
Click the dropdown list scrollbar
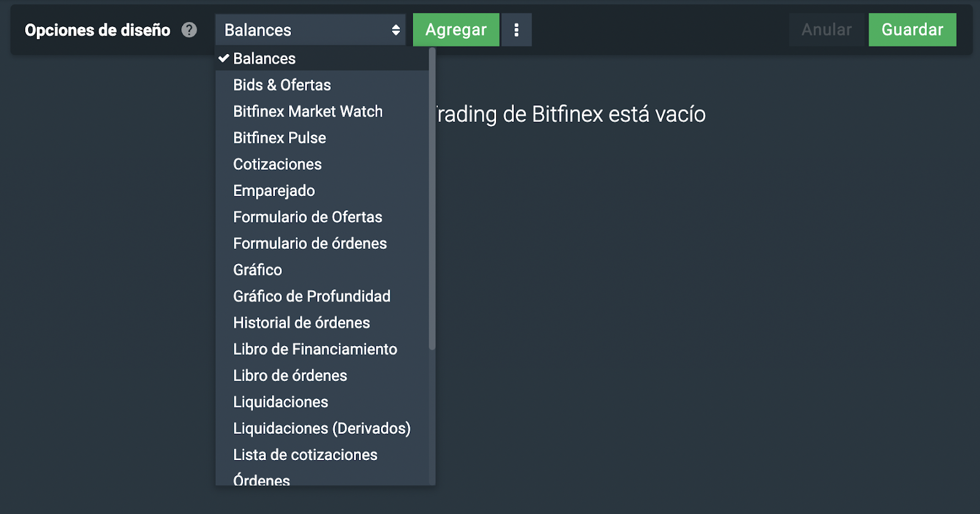pos(432,199)
